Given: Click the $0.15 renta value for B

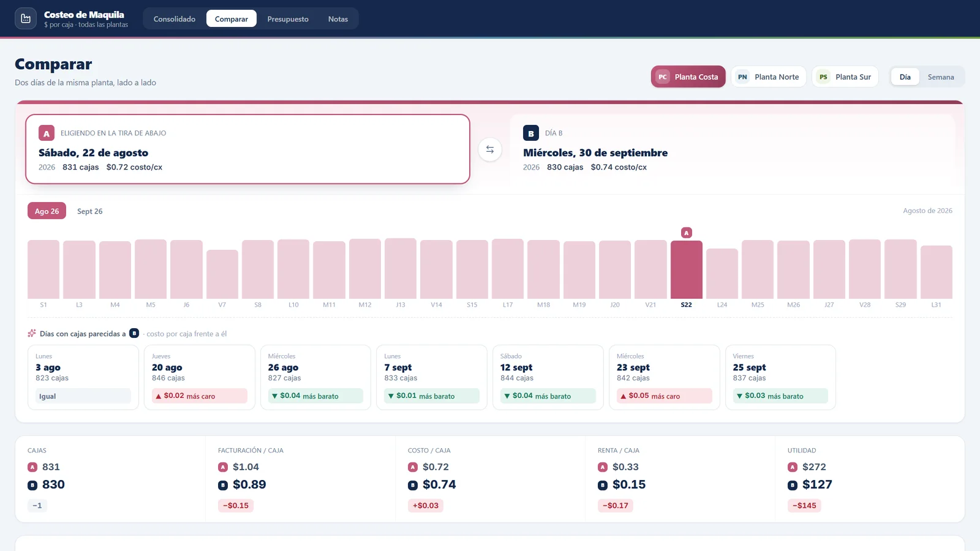Looking at the screenshot, I should click(x=629, y=484).
